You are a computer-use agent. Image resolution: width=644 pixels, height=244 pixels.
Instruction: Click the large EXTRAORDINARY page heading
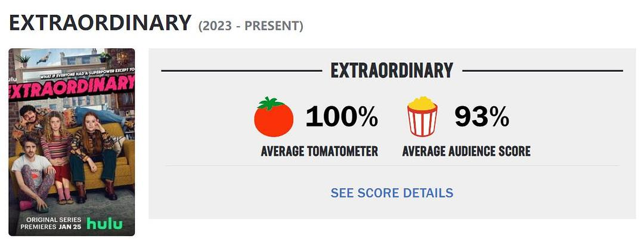[100, 23]
